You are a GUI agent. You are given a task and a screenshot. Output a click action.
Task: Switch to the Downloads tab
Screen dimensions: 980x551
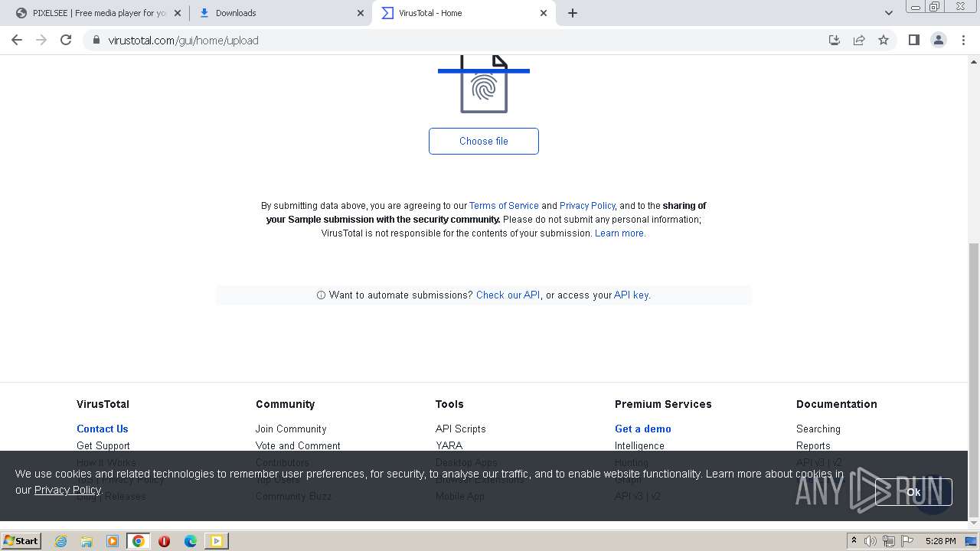(x=281, y=13)
